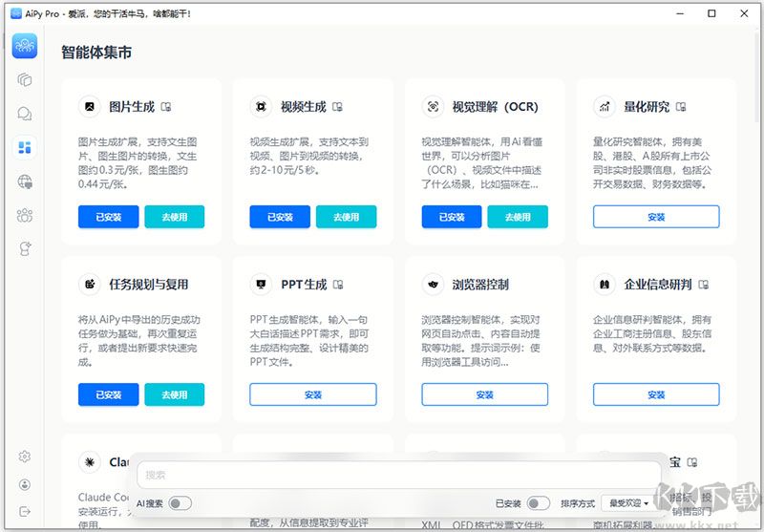Click the 量化研究 card icon
This screenshot has width=764, height=532.
point(605,106)
